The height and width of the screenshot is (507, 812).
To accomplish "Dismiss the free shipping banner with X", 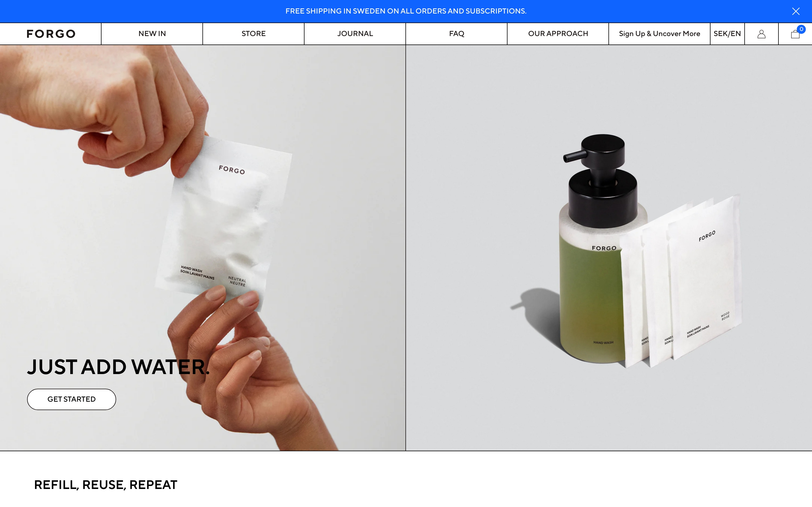I will pos(796,11).
